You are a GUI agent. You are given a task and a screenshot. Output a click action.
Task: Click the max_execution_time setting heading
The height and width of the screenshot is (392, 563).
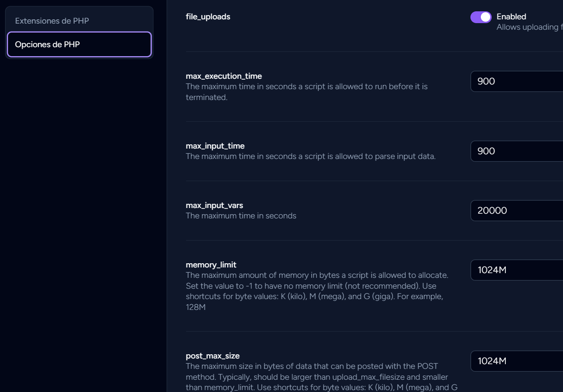click(223, 76)
